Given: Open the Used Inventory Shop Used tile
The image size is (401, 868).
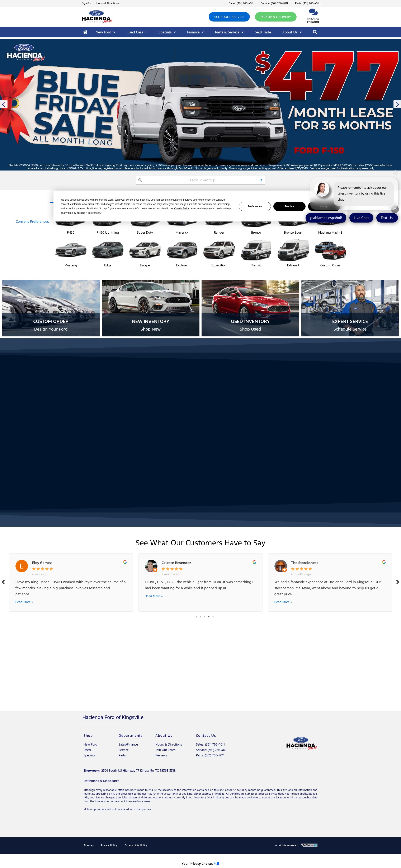Looking at the screenshot, I should coord(250,308).
